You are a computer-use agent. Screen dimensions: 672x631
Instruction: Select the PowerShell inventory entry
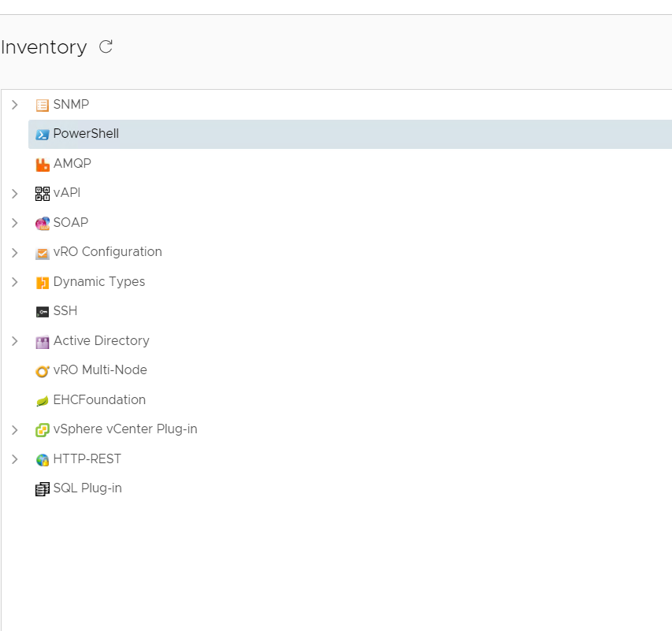click(85, 134)
